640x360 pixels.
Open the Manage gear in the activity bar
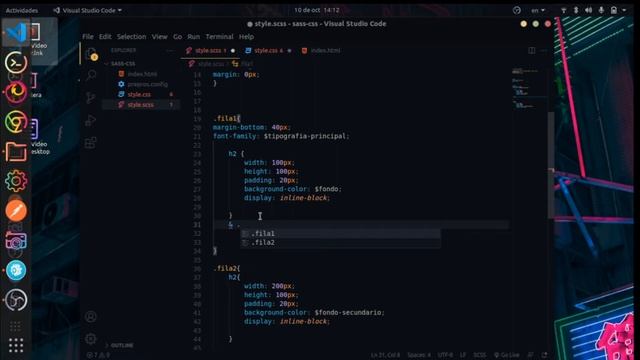91,338
